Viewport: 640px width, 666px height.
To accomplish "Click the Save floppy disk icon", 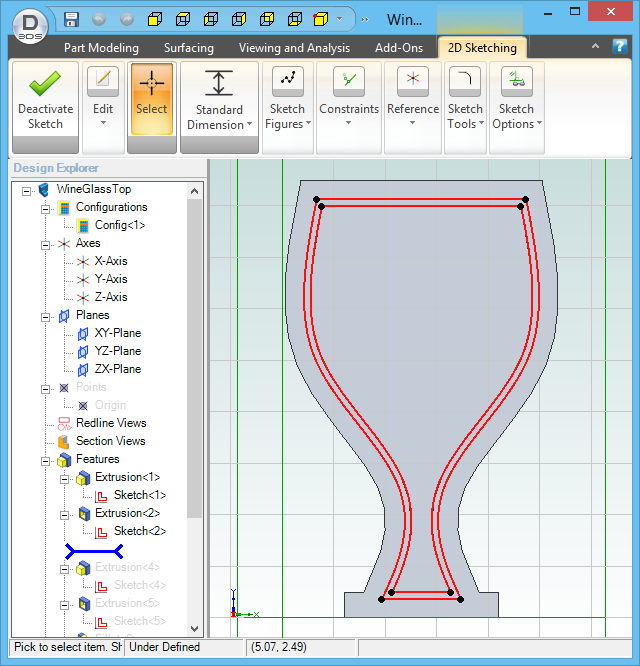I will point(71,20).
